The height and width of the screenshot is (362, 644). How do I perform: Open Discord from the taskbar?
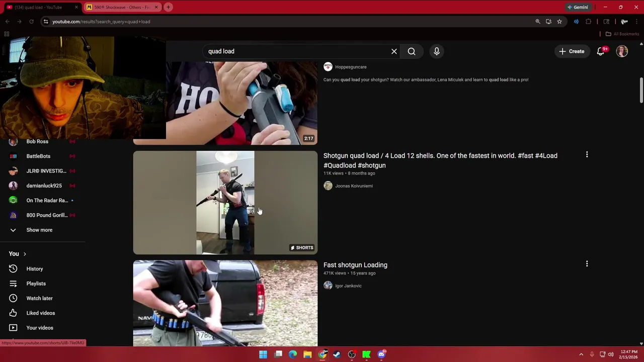click(x=381, y=354)
